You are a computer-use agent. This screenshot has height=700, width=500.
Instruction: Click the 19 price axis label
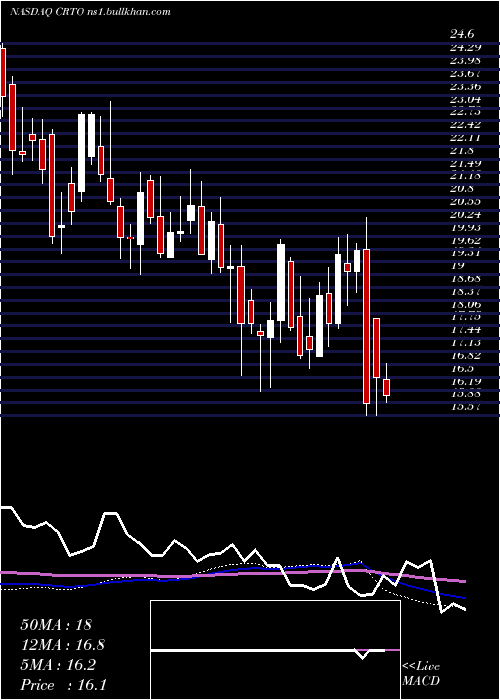(x=457, y=266)
